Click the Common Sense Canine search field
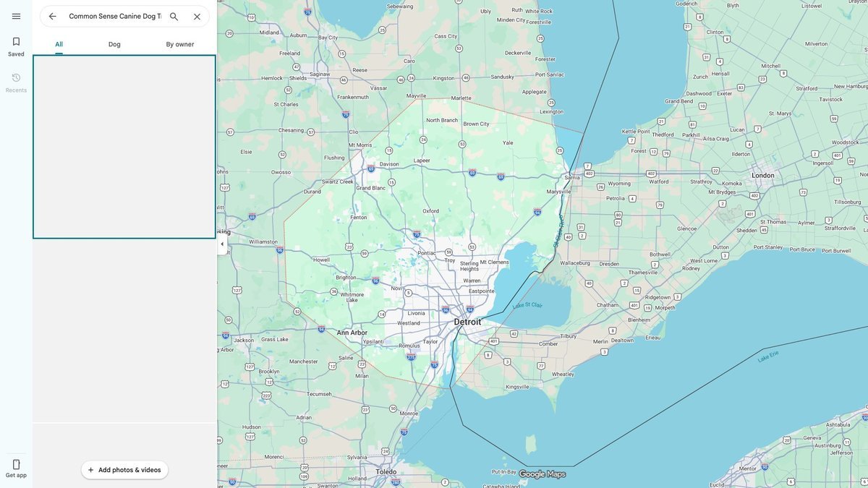This screenshot has width=868, height=488. coord(114,16)
